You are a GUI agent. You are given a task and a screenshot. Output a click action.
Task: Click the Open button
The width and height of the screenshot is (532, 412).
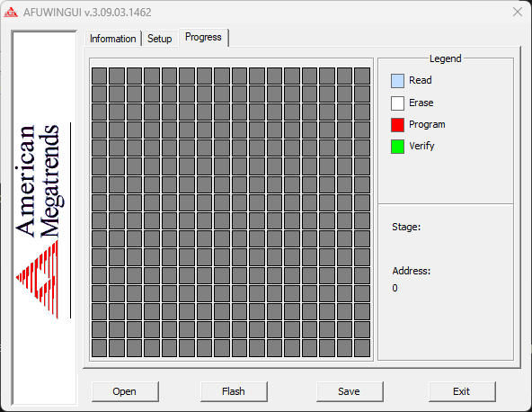click(125, 391)
